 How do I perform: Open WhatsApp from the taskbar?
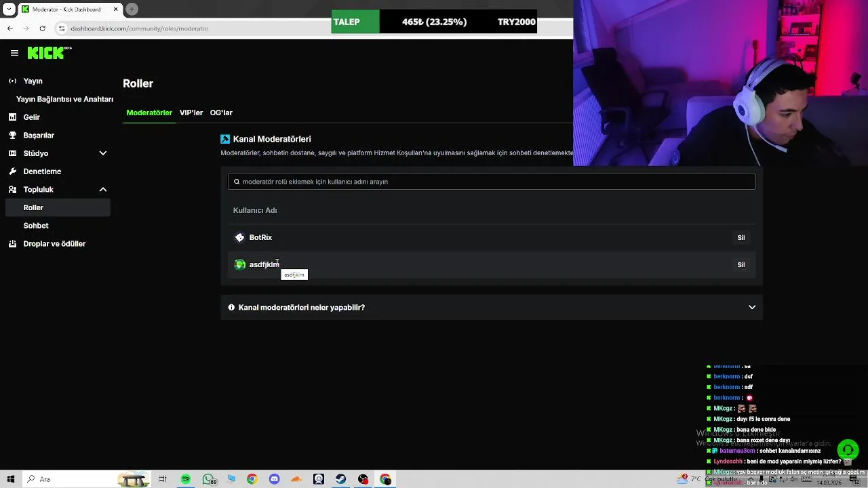click(x=208, y=479)
